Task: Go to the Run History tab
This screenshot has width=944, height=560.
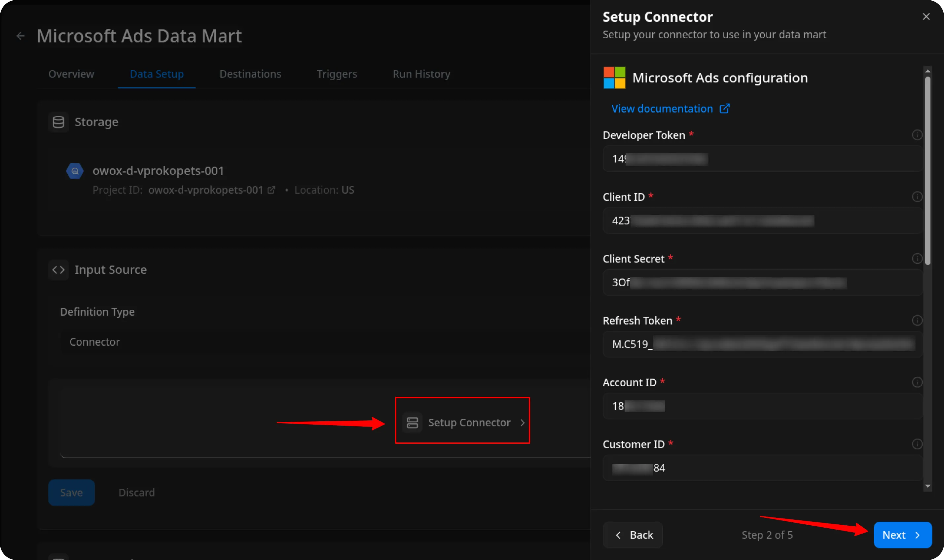Action: [421, 74]
